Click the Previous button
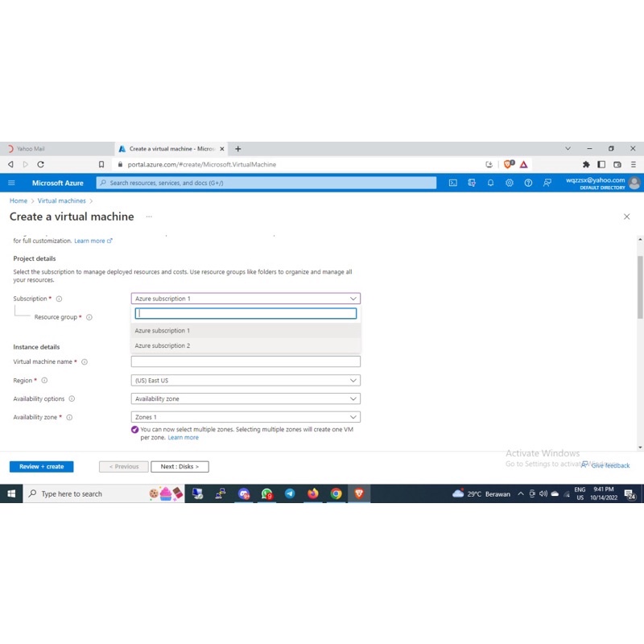This screenshot has width=644, height=644. 124,467
